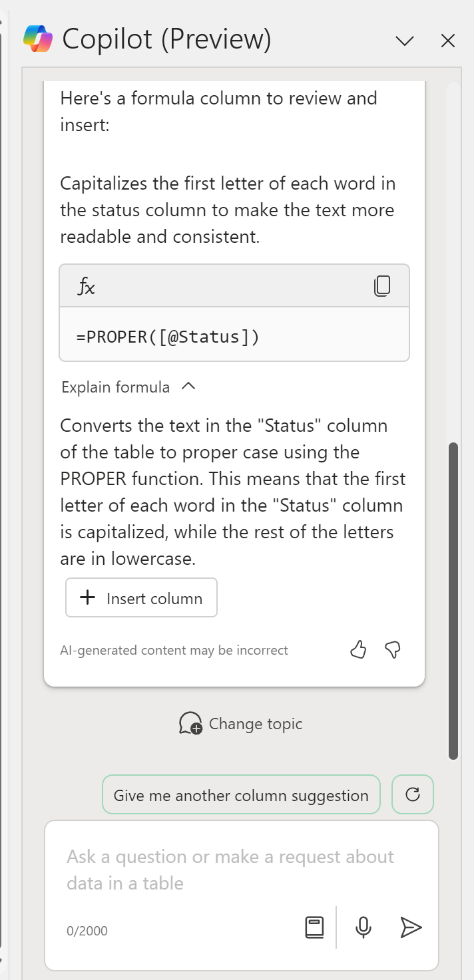Viewport: 474px width, 980px height.
Task: Open the prompt guide book icon
Action: pyautogui.click(x=314, y=927)
